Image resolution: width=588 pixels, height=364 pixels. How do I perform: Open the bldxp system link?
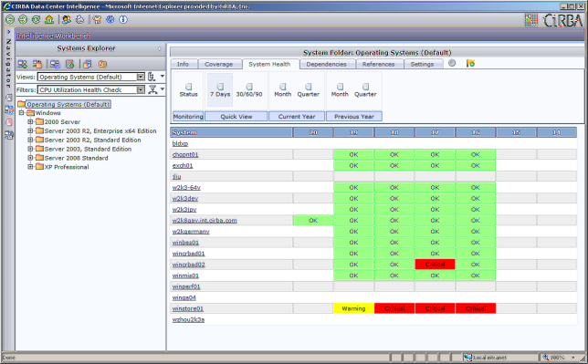(180, 143)
